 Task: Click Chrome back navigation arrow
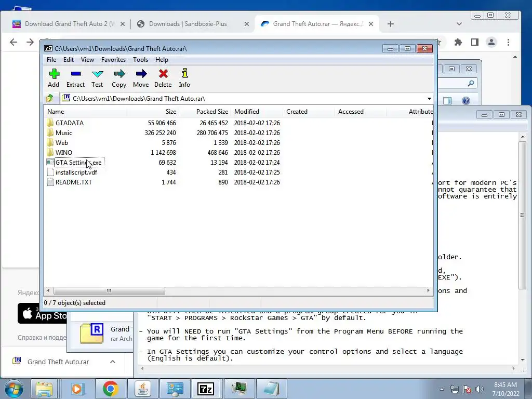click(x=14, y=42)
